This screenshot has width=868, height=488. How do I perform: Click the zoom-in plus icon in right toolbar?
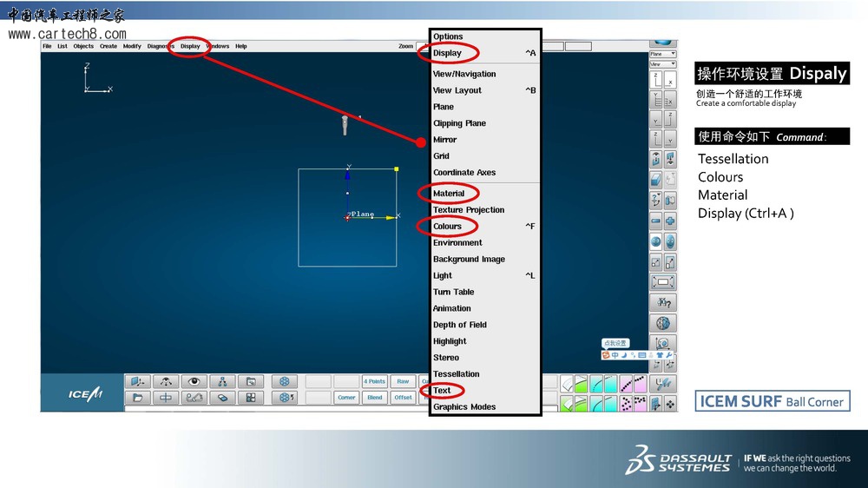(x=669, y=221)
